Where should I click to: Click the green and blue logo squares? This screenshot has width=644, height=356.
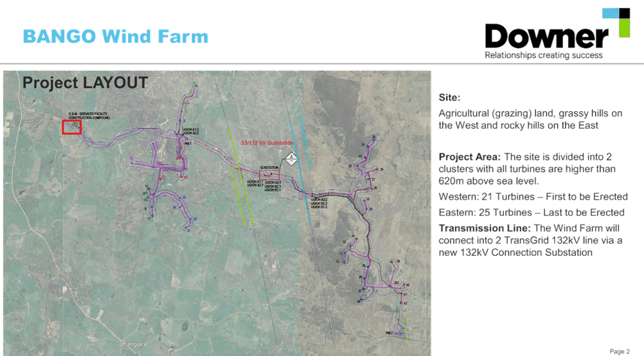pos(624,21)
